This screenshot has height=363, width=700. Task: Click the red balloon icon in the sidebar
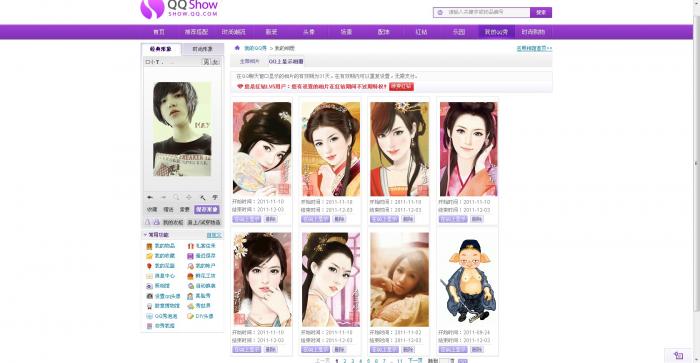point(150,266)
